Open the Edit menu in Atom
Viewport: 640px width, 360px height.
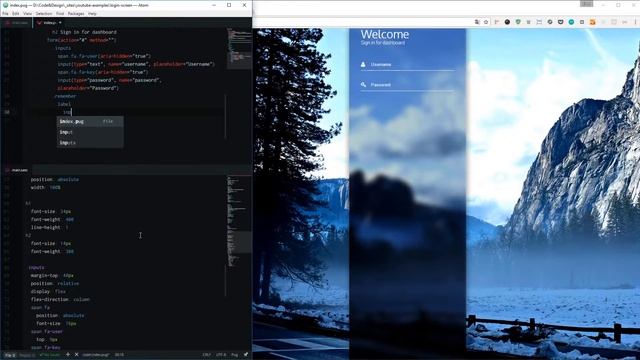[16, 13]
